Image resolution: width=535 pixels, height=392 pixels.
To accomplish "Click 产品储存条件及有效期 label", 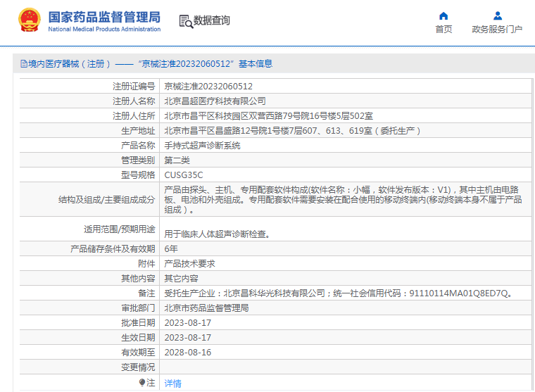I will coord(113,249).
